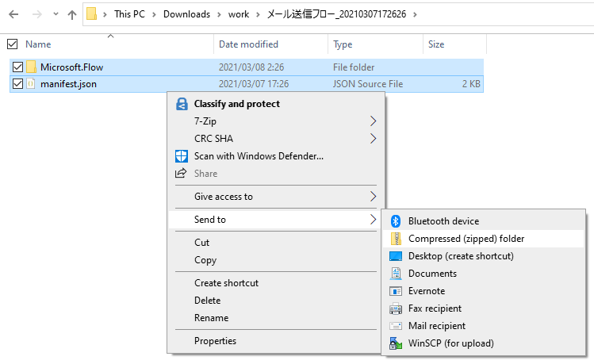The width and height of the screenshot is (594, 364).
Task: Click the Mail recipient envelope icon
Action: click(x=396, y=326)
